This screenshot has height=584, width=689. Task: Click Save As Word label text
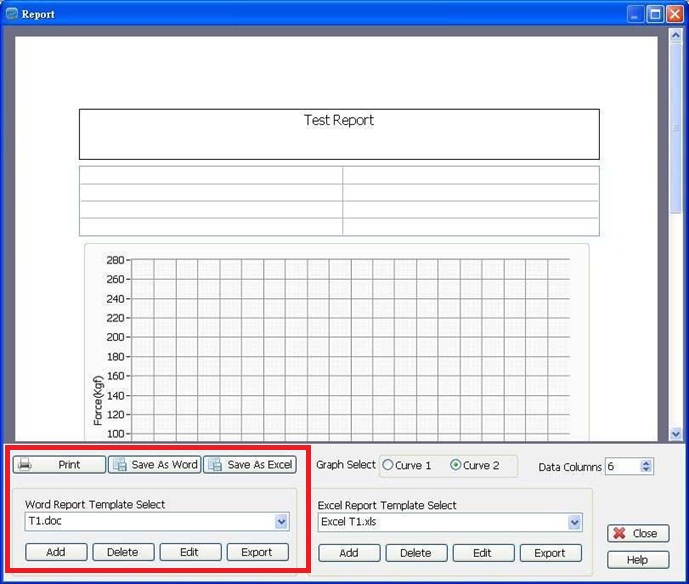click(x=164, y=464)
